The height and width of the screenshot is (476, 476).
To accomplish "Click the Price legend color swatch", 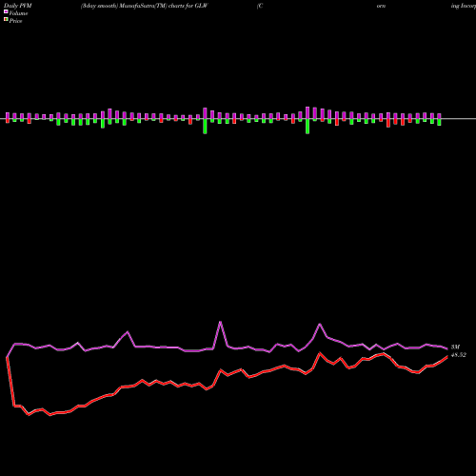I will [6, 20].
